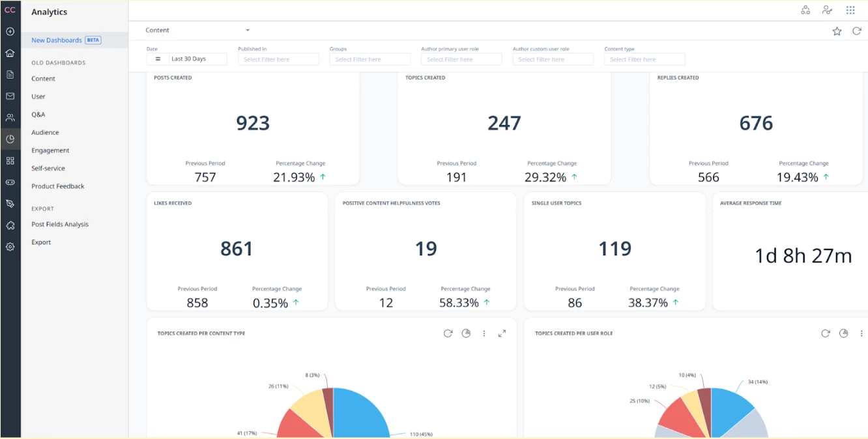
Task: Open the Content type filter field
Action: point(644,59)
